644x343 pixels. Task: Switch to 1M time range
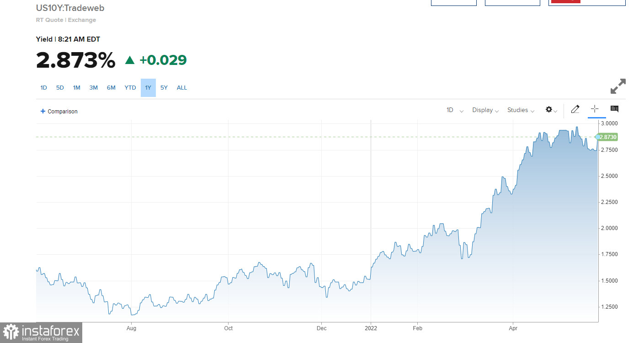[76, 88]
